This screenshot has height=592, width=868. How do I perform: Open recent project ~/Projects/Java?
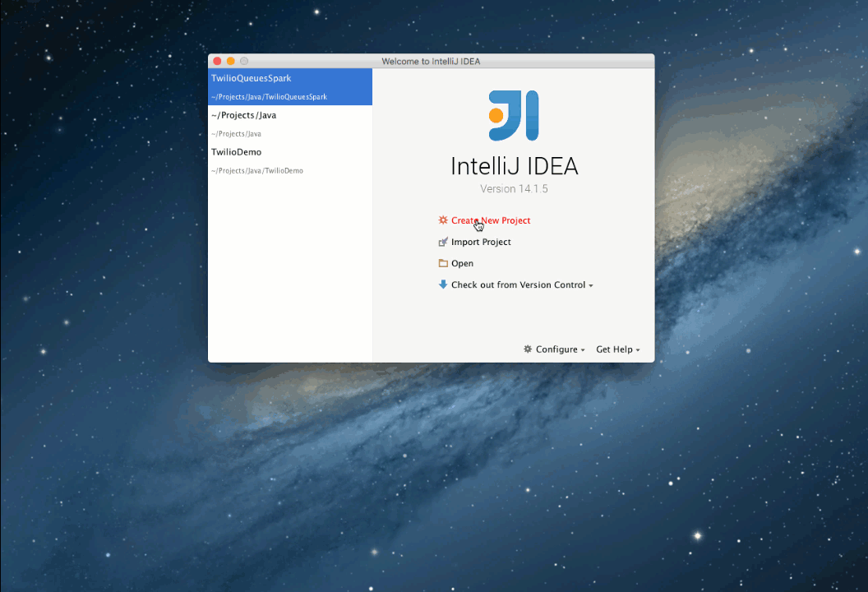click(x=290, y=123)
